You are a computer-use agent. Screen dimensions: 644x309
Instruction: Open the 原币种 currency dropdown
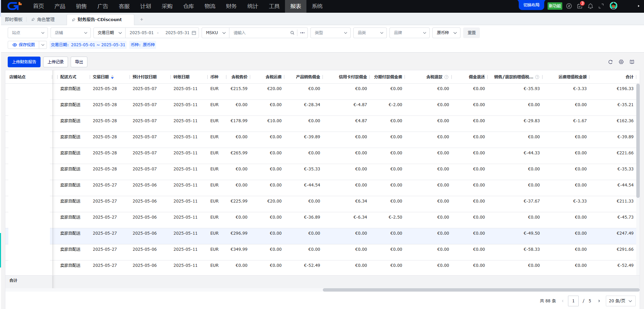446,33
